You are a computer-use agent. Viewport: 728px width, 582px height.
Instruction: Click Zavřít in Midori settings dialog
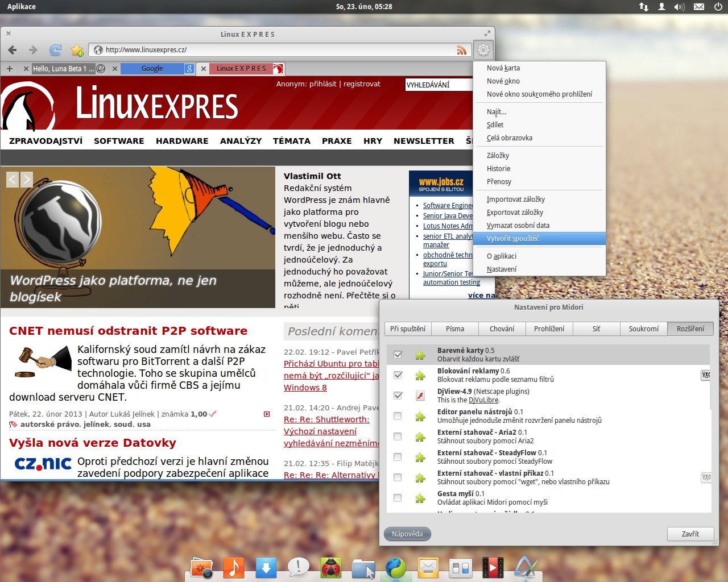pyautogui.click(x=690, y=534)
